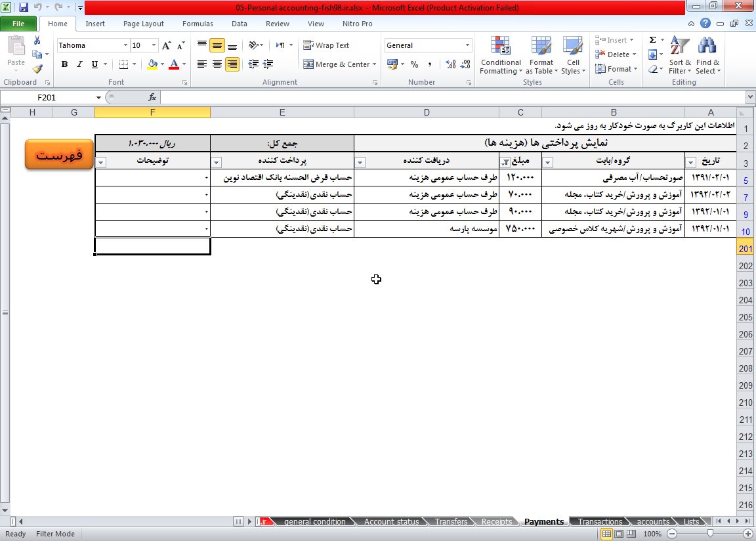
Task: Open Find & Select binoculars
Action: 707,55
